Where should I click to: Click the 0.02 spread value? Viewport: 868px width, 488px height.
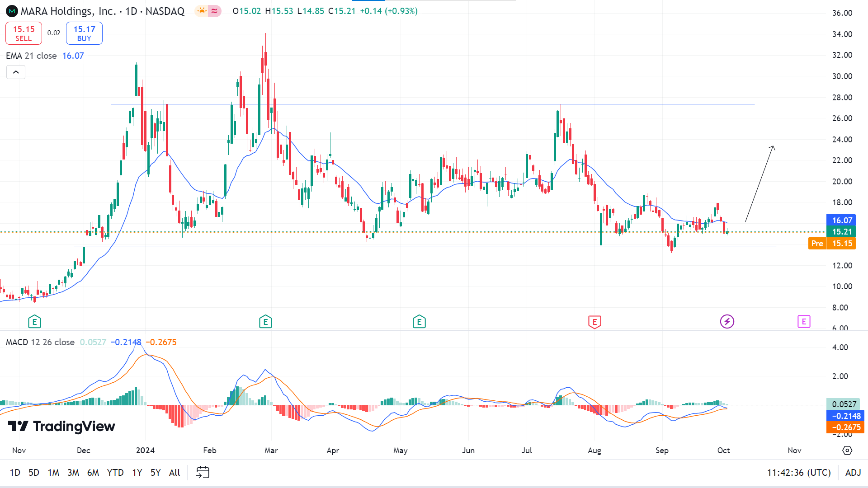tap(54, 33)
